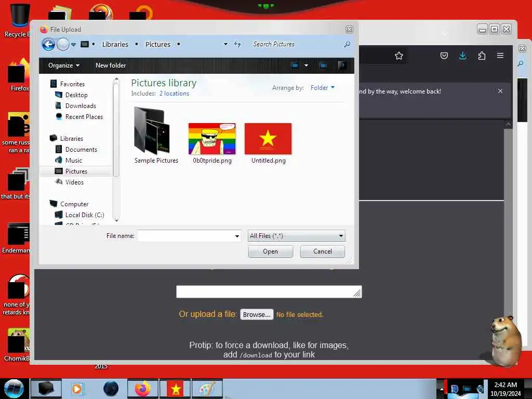The height and width of the screenshot is (399, 532).
Task: Open Firefox extensions puzzle icon
Action: tap(482, 56)
